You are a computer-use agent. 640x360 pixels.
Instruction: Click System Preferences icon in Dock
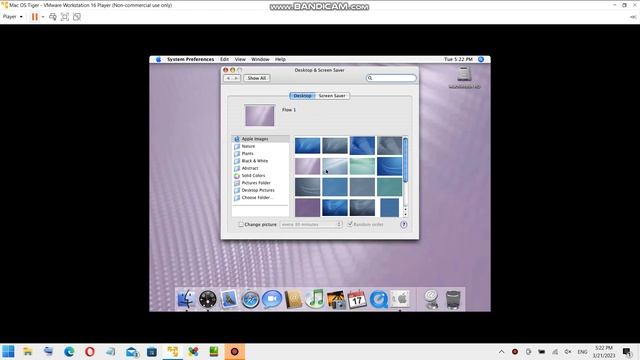tap(400, 299)
